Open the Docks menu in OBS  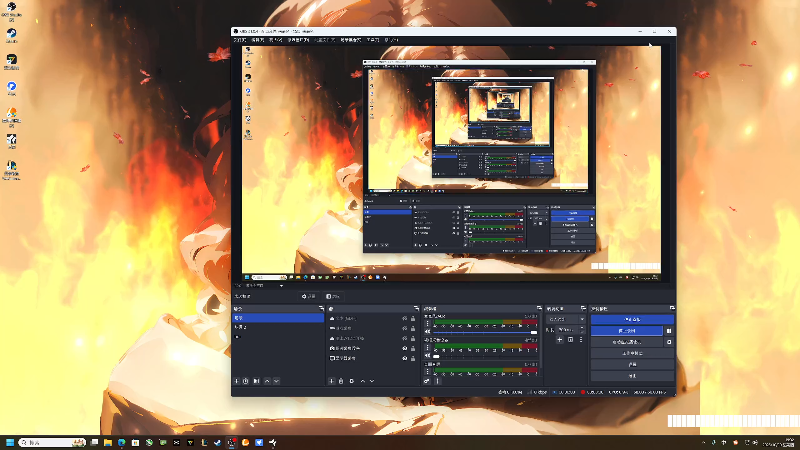tap(298, 40)
